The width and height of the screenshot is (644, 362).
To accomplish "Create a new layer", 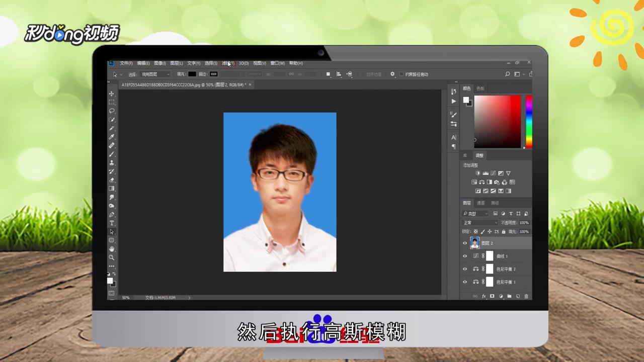I will tap(518, 296).
